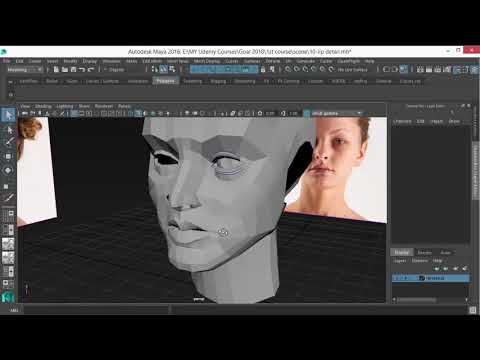Open the Script Editor icon at bottom right

coord(473,310)
